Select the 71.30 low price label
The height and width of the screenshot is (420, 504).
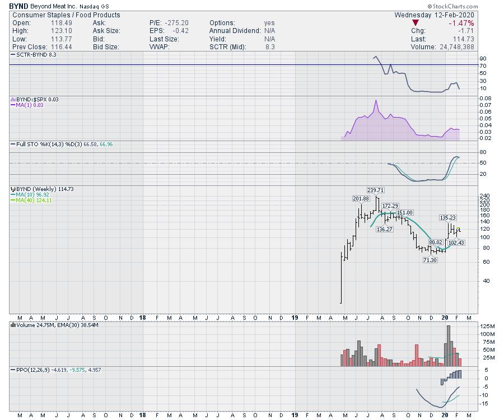pos(430,260)
